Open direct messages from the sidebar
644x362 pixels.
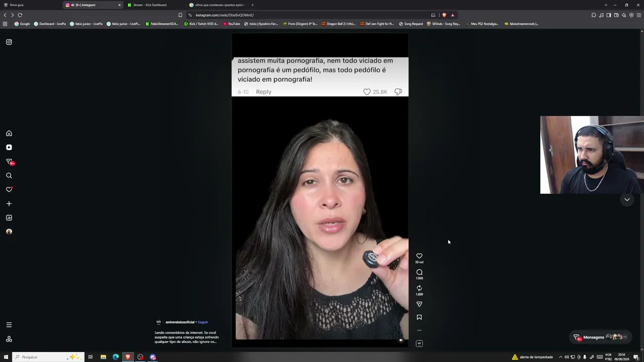[9, 161]
